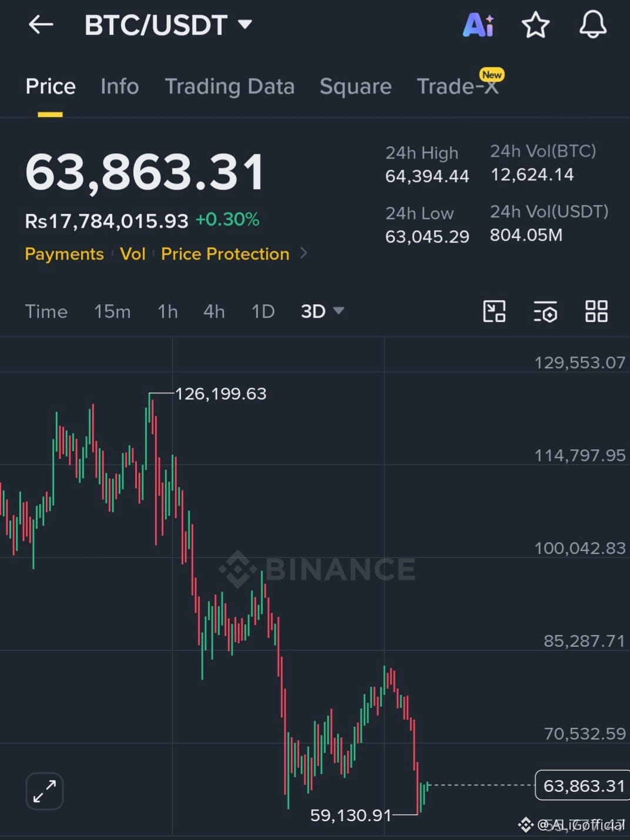Open the price alert bell icon
The image size is (630, 840).
(x=592, y=25)
